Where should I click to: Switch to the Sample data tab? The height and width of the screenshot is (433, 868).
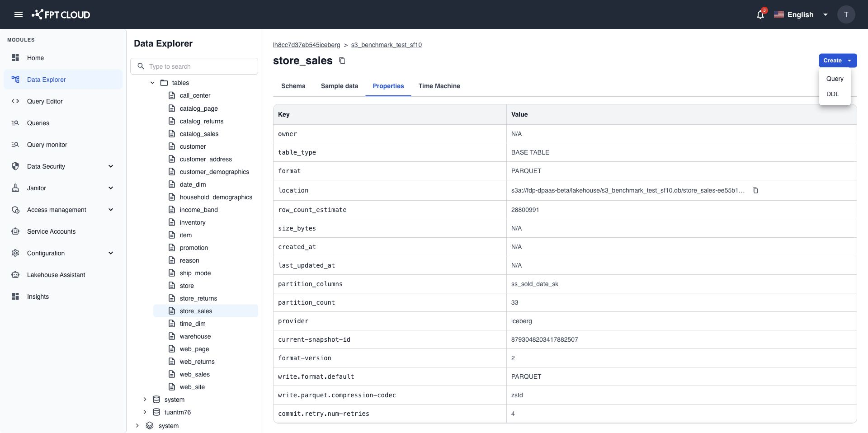click(340, 86)
